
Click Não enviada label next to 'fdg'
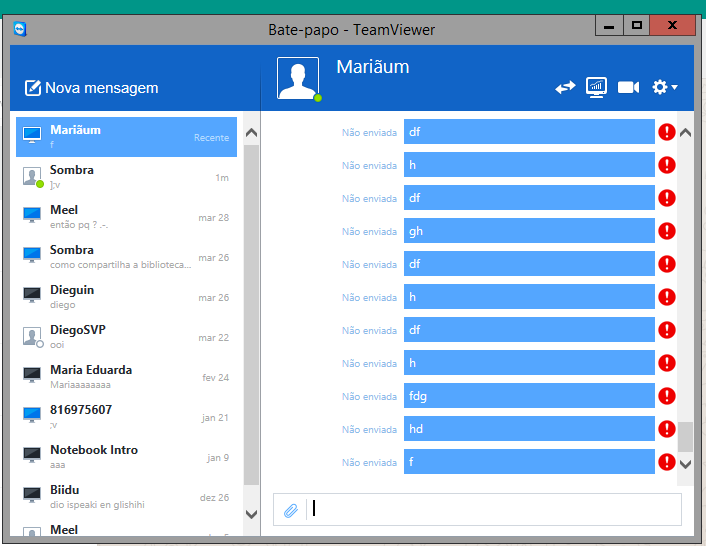pyautogui.click(x=369, y=397)
